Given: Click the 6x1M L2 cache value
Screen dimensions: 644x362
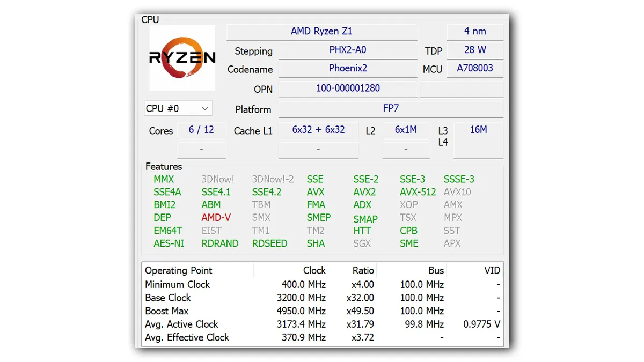Looking at the screenshot, I should coord(406,130).
